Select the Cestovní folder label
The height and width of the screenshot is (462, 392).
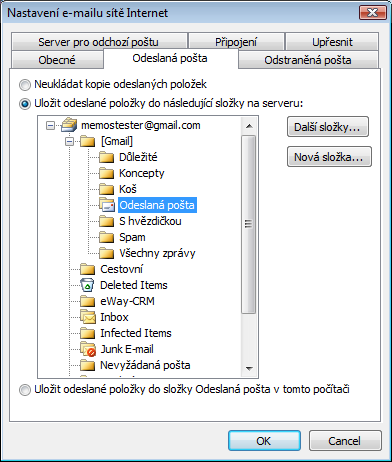pos(121,269)
